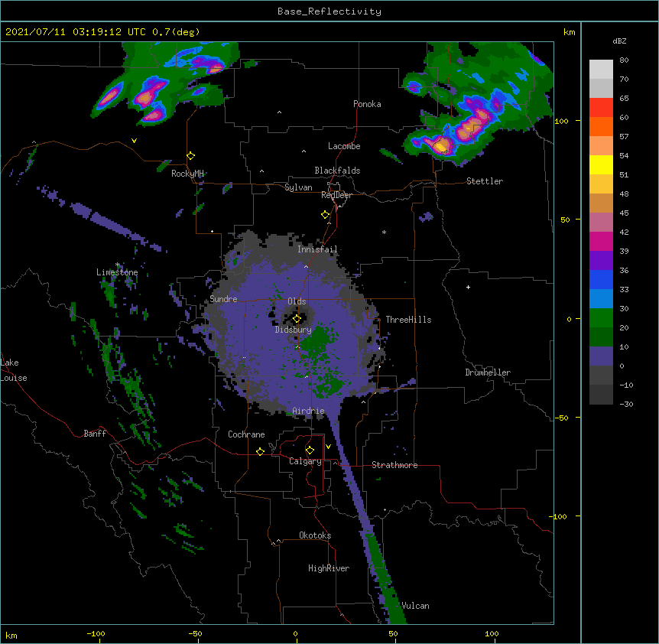Viewport: 659px width, 644px height.
Task: Click the Didsbury city label
Action: coord(294,330)
